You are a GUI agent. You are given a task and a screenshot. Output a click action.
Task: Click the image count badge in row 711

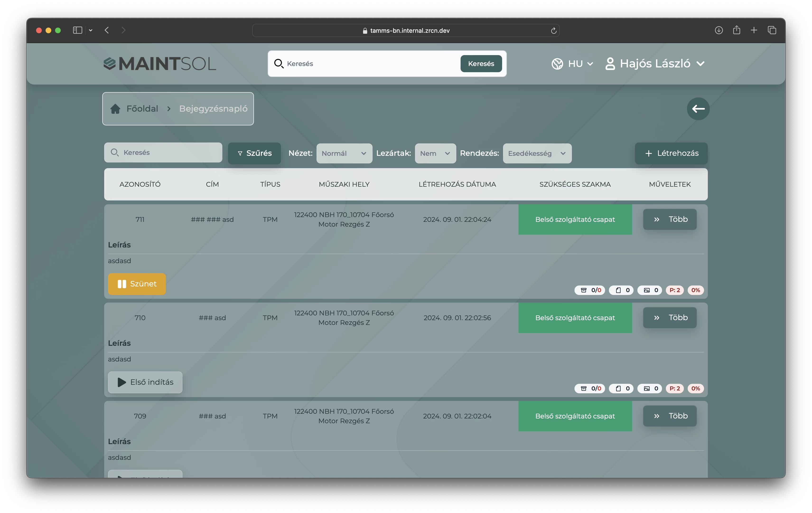pyautogui.click(x=650, y=290)
